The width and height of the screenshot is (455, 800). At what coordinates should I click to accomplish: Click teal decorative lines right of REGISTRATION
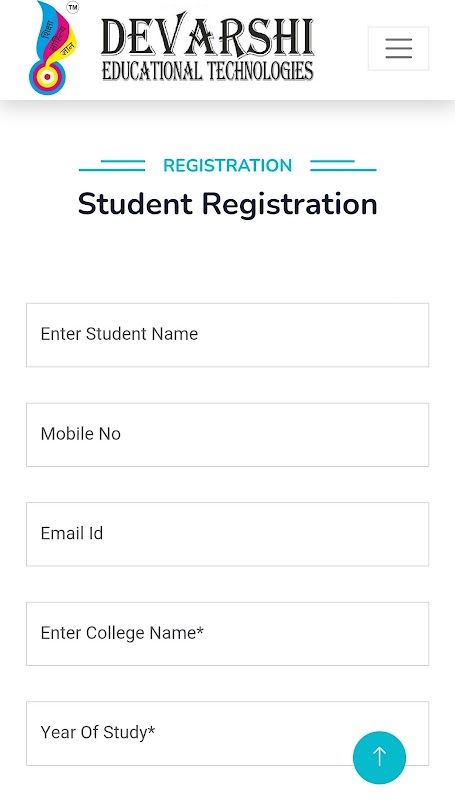pos(343,165)
